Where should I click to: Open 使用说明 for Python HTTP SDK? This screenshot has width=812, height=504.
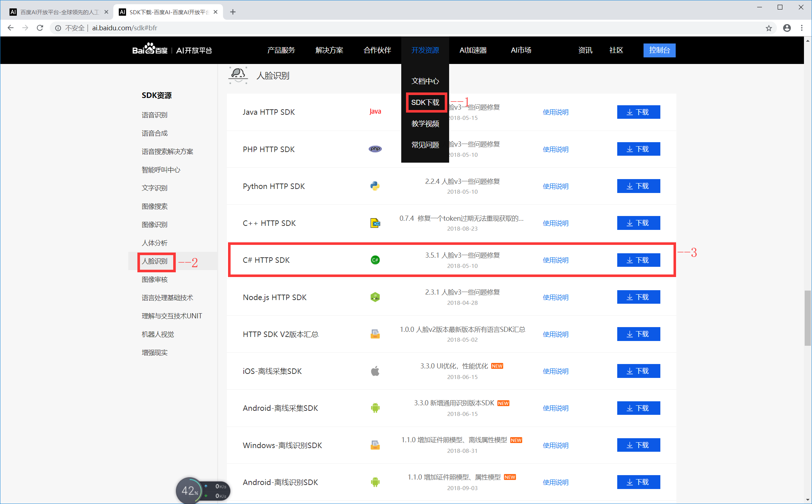tap(555, 186)
